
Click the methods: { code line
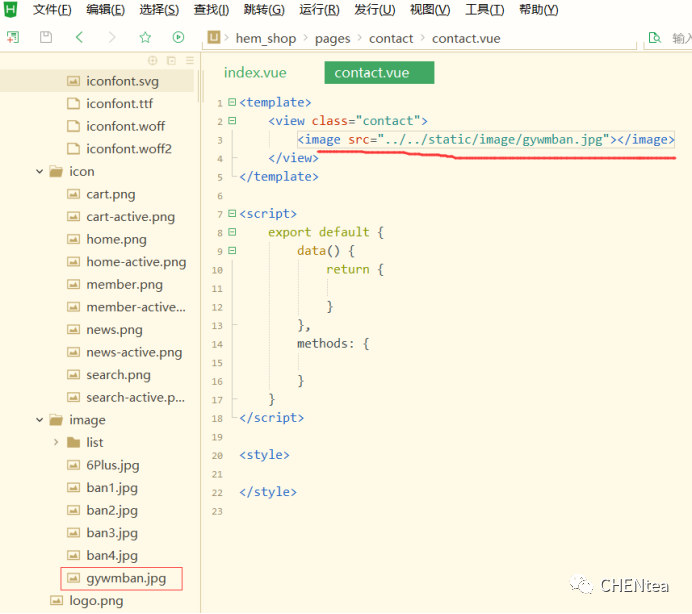tap(333, 343)
